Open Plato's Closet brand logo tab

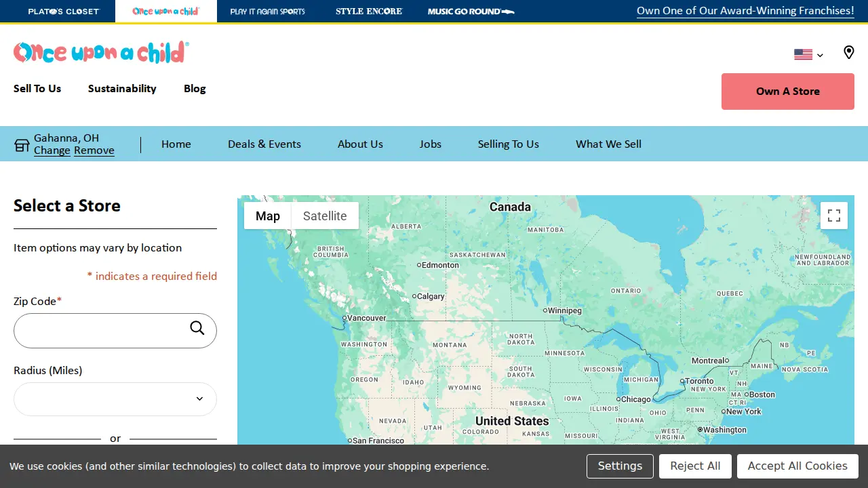[x=64, y=12]
